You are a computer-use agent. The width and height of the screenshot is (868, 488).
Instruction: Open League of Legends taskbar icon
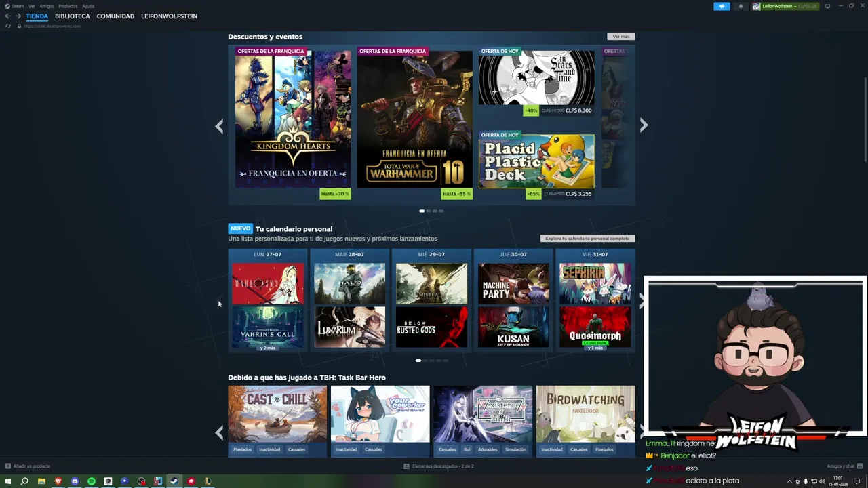tap(208, 481)
